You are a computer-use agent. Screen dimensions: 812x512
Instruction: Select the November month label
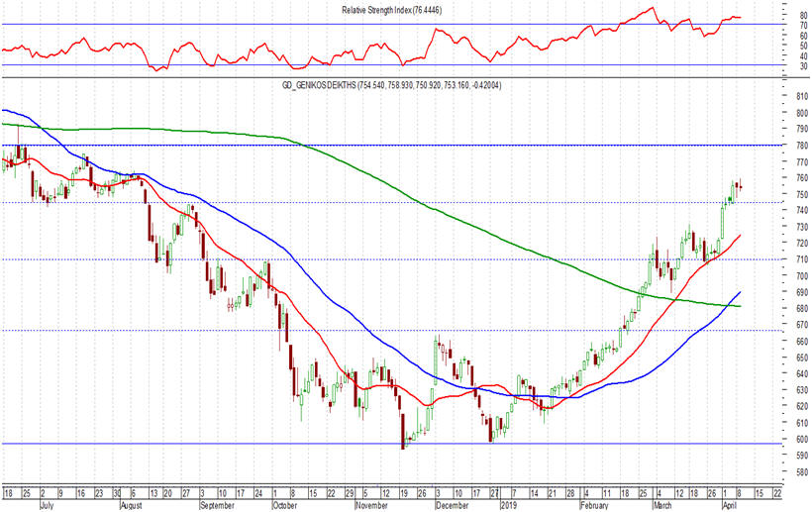[x=371, y=505]
